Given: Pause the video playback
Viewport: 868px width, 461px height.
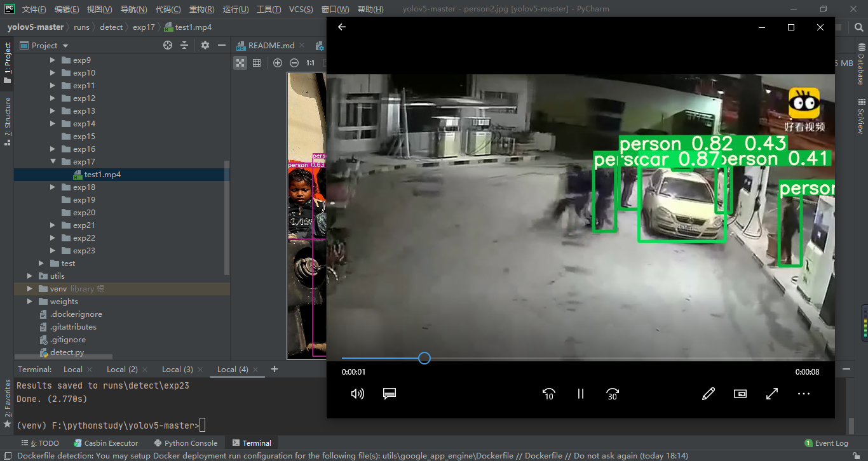Looking at the screenshot, I should click(580, 394).
